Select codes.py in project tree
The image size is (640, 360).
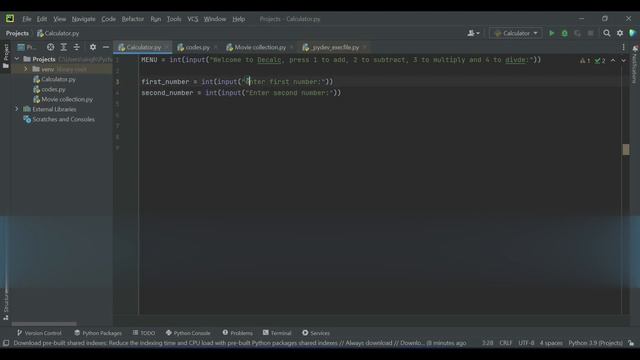point(53,89)
